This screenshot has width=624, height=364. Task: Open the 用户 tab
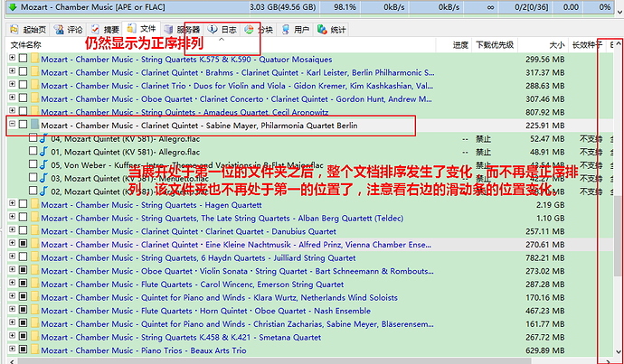[x=295, y=30]
